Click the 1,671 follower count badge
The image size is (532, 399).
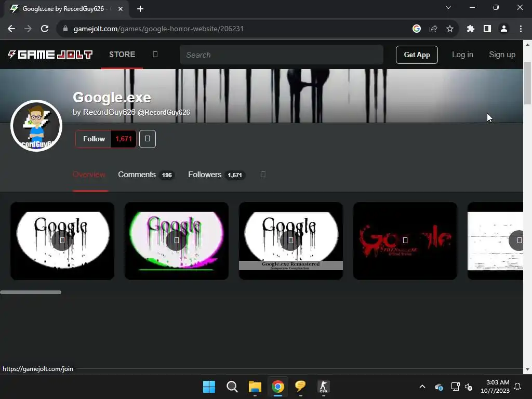coord(124,139)
